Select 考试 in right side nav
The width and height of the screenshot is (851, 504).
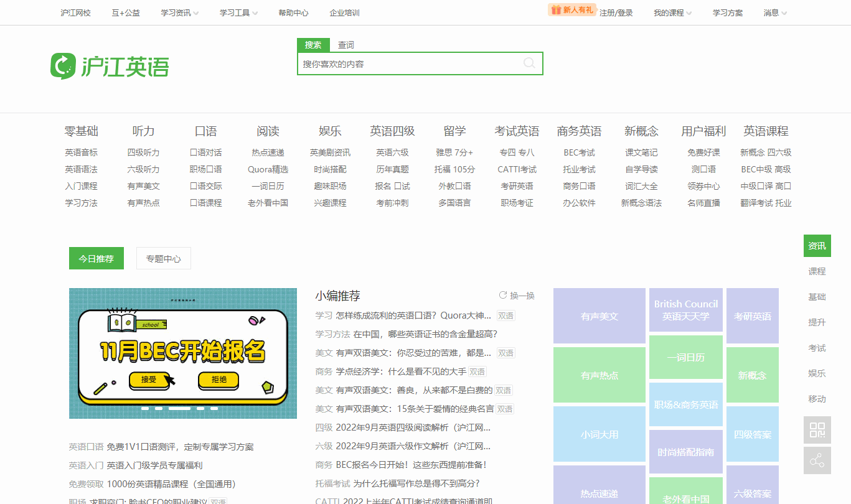tap(817, 348)
